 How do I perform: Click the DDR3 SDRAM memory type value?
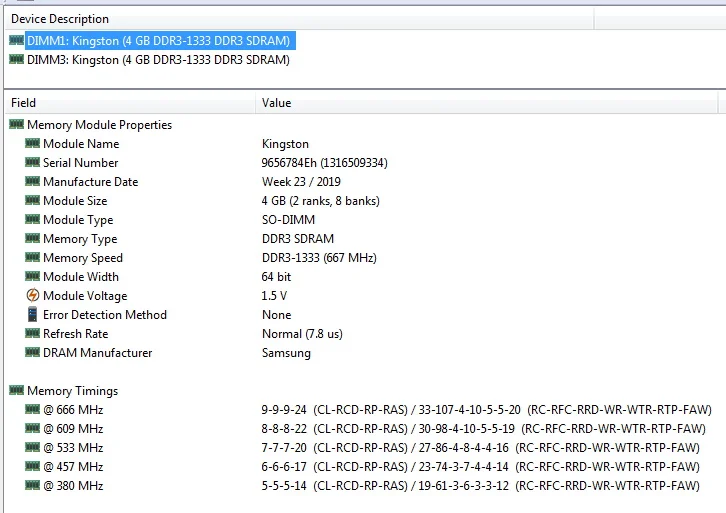298,239
